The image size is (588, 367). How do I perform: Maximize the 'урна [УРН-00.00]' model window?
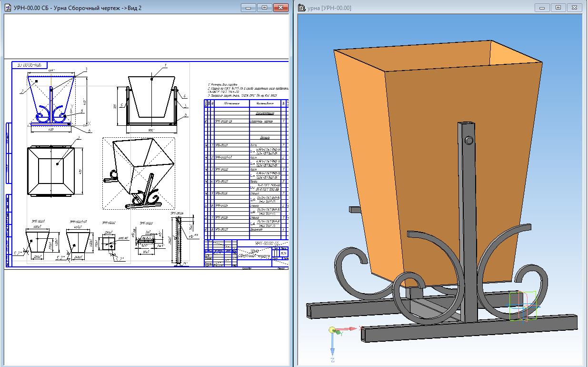pos(558,8)
